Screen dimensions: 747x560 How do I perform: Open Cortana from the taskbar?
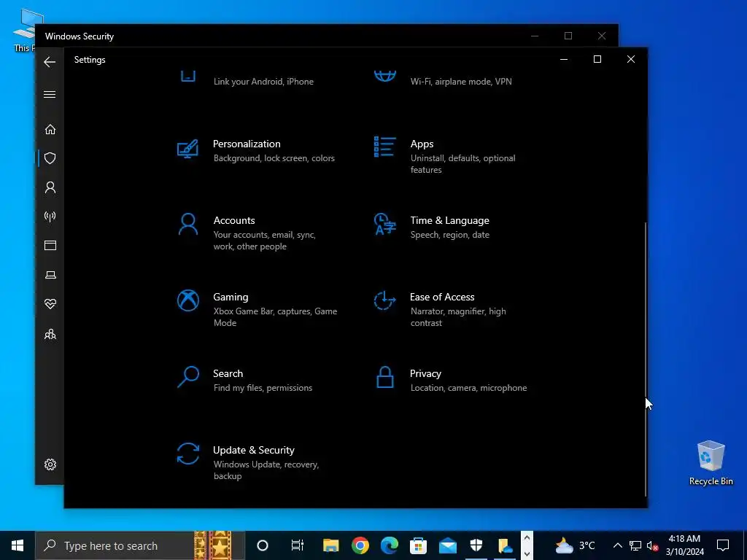point(263,545)
